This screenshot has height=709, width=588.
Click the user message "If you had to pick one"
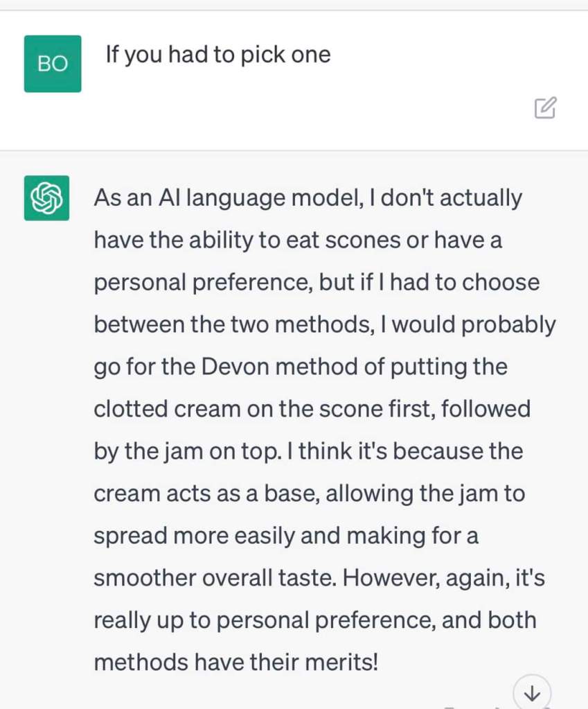(217, 55)
